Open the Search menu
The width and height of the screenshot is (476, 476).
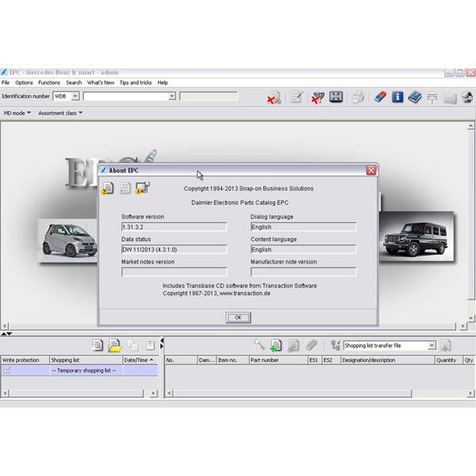click(74, 83)
